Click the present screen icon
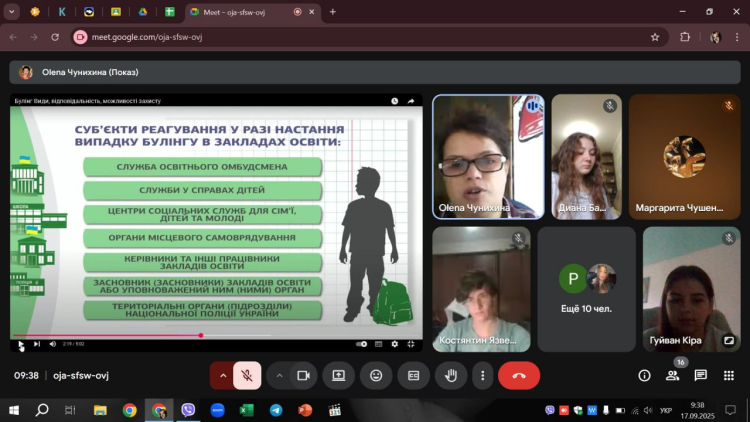Image resolution: width=750 pixels, height=422 pixels. (x=339, y=375)
